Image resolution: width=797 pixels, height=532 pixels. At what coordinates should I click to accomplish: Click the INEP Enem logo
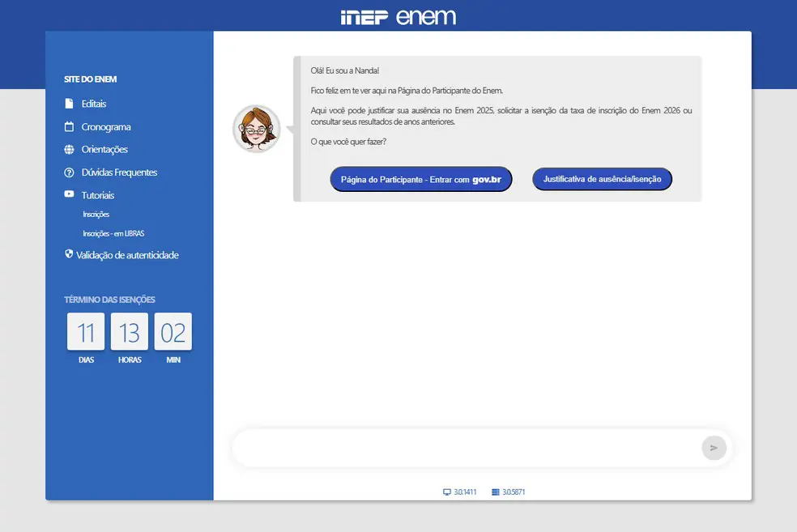(x=398, y=17)
